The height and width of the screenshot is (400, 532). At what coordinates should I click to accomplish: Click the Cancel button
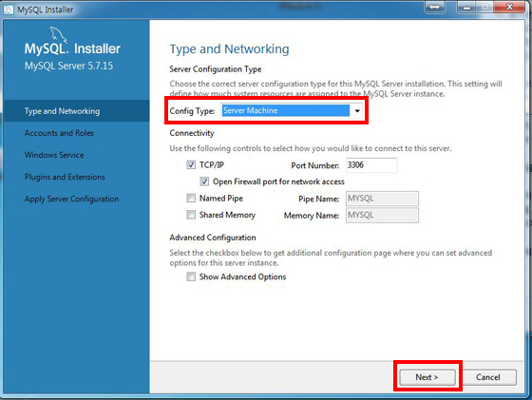[488, 377]
